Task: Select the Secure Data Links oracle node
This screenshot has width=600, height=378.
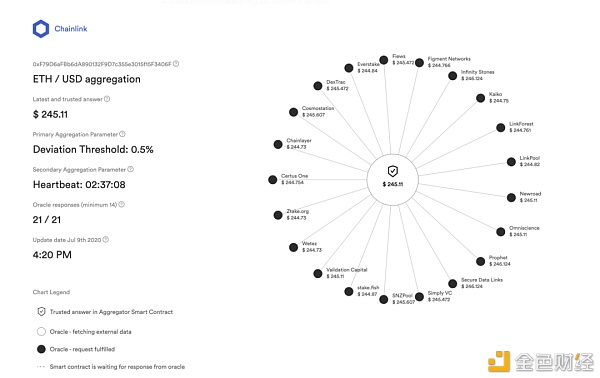Action: [x=453, y=284]
